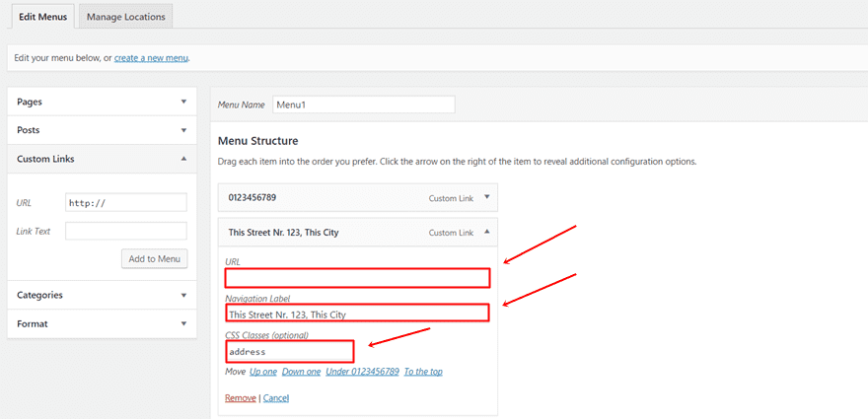
Task: Expand the 0123456789 menu item arrow
Action: pos(485,197)
